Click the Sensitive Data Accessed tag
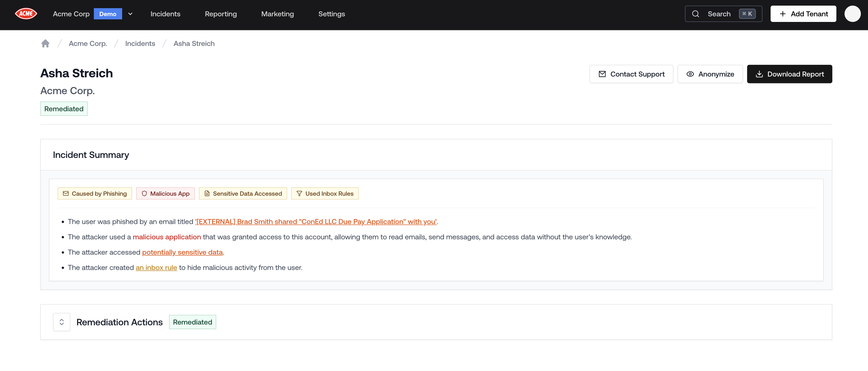The image size is (868, 371). pos(242,194)
